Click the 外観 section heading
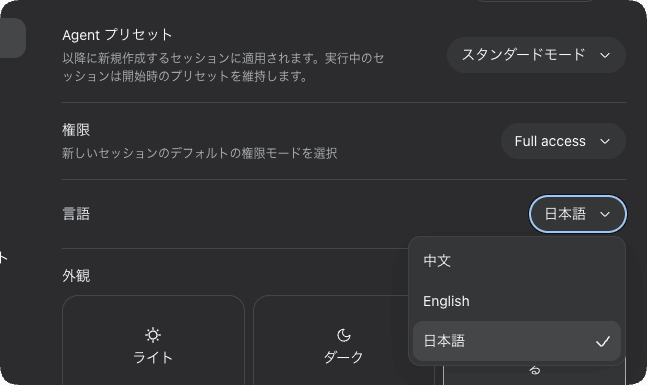Screen dimensions: 647x385 click(76, 276)
